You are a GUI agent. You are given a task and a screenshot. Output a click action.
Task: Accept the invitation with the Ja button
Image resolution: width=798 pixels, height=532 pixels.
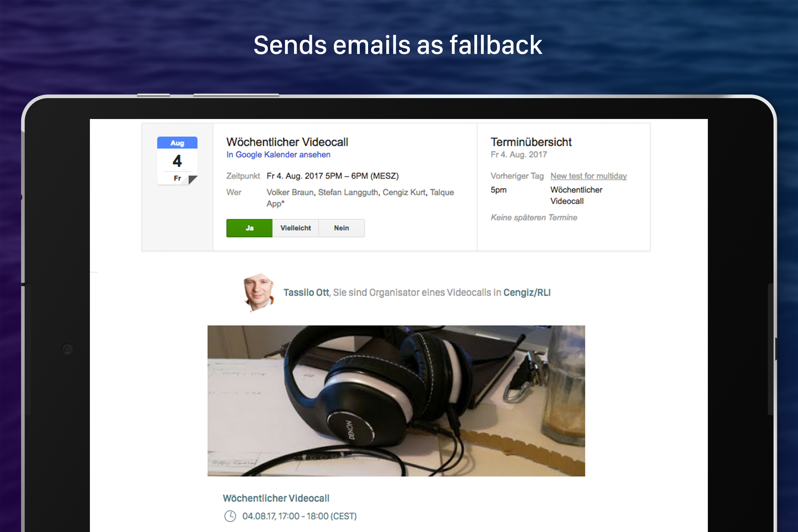(249, 228)
